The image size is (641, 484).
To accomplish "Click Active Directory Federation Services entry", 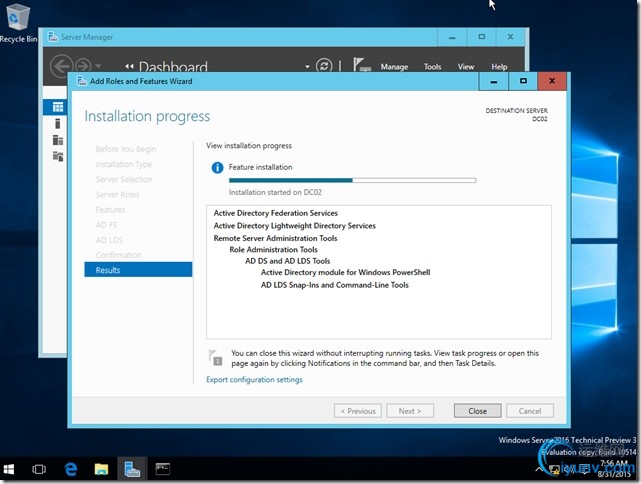I will pyautogui.click(x=276, y=213).
